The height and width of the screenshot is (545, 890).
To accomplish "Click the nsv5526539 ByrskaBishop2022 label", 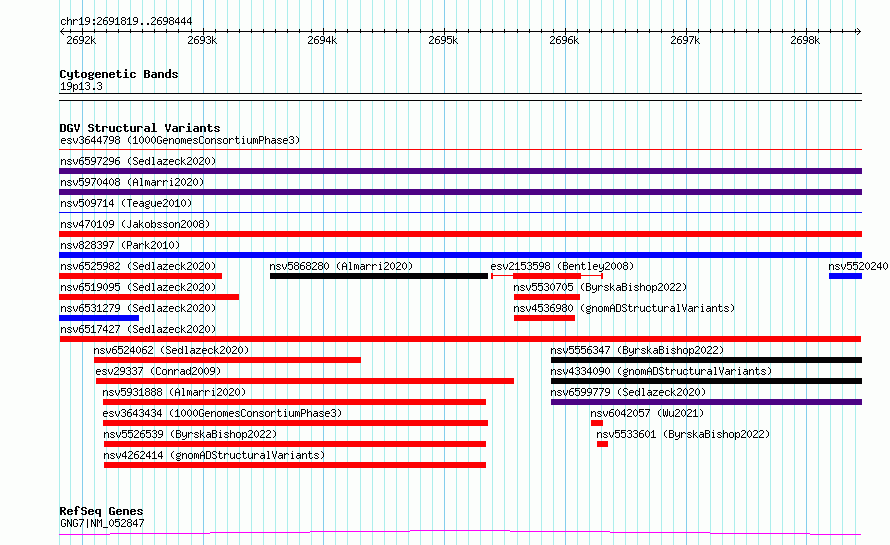I will pyautogui.click(x=190, y=434).
